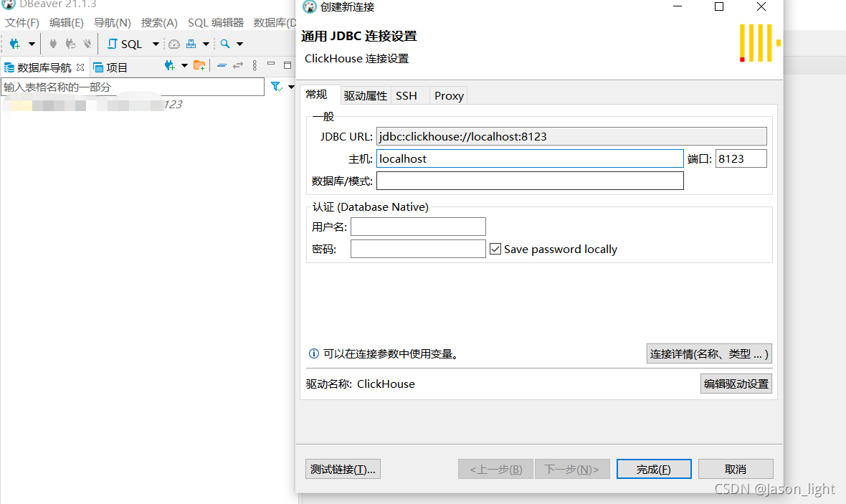This screenshot has width=846, height=504.
Task: Maximize the database navigator panel
Action: point(287,65)
